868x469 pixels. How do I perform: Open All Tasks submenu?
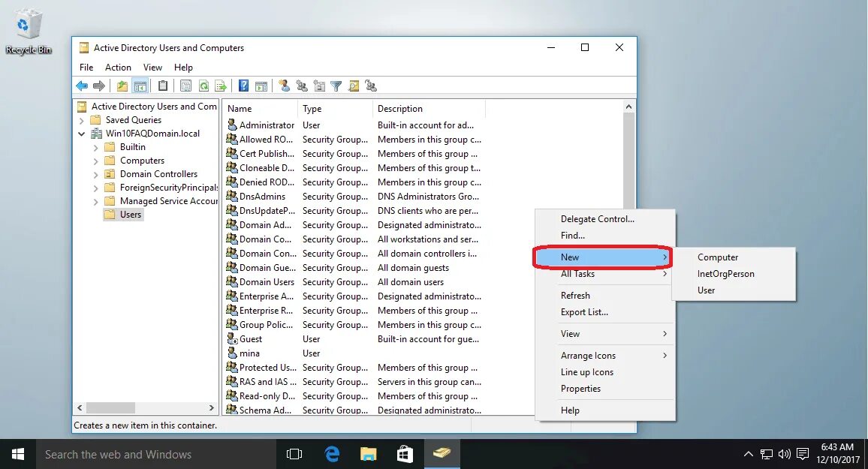click(605, 274)
